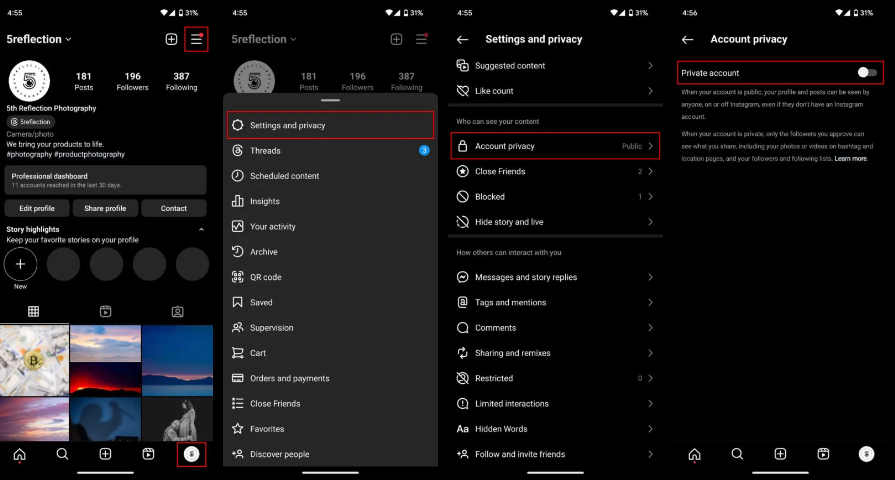This screenshot has width=895, height=480.
Task: Open Like count settings chevron
Action: pyautogui.click(x=650, y=91)
